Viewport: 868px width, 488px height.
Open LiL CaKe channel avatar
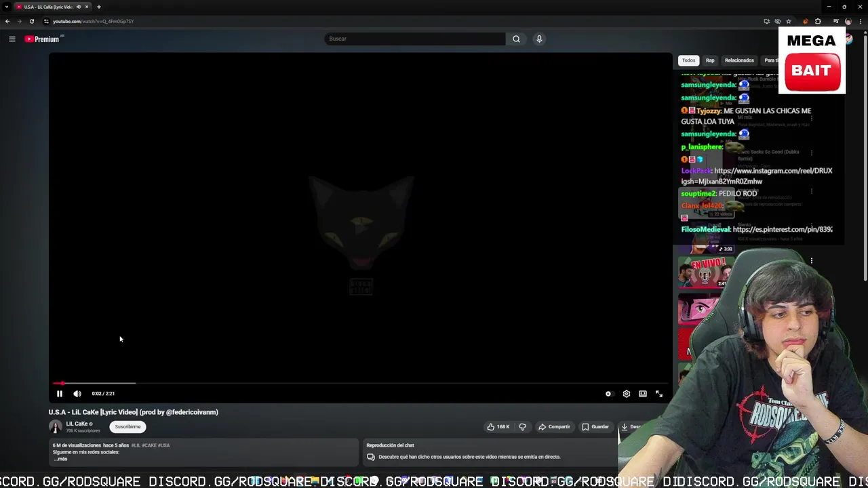55,426
